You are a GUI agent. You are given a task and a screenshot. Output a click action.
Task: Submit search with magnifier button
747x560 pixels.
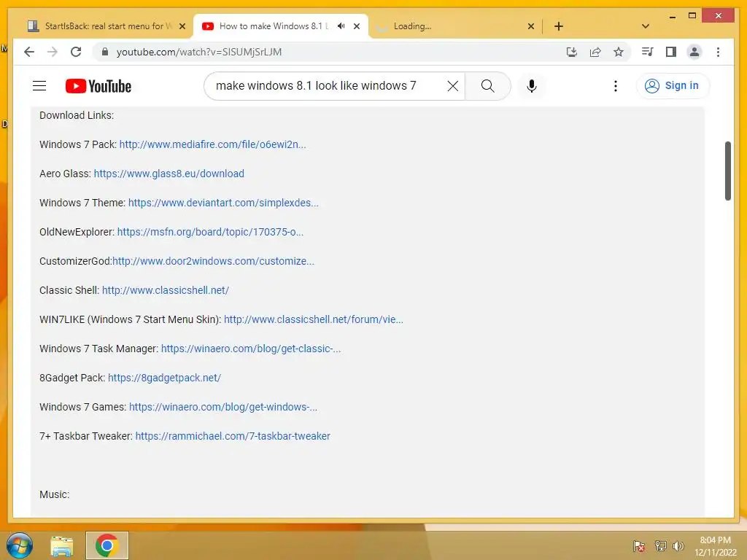[x=488, y=86]
